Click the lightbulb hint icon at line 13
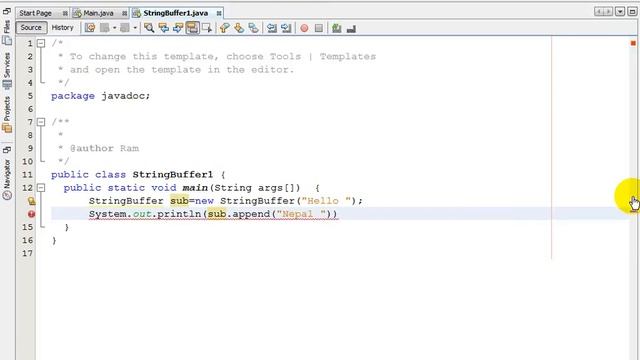 coord(31,201)
